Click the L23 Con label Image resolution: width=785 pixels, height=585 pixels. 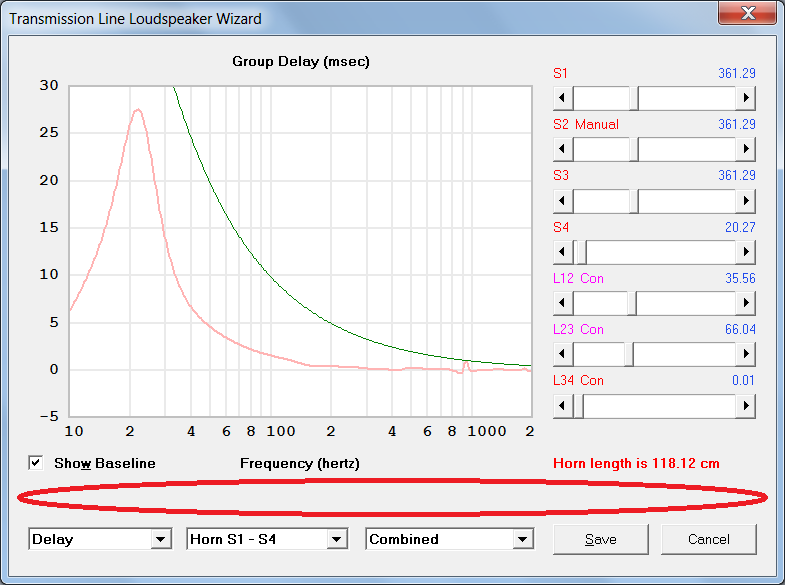pyautogui.click(x=578, y=329)
